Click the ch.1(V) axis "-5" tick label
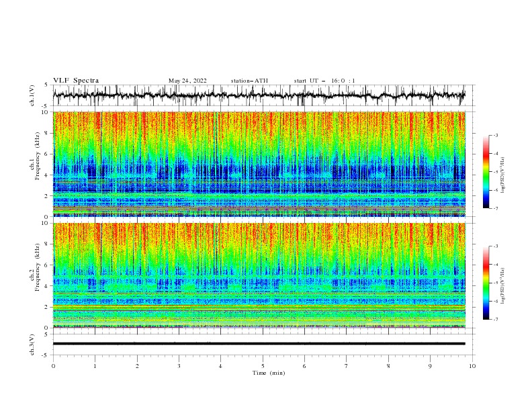This screenshot has height=411, width=532. [x=45, y=106]
